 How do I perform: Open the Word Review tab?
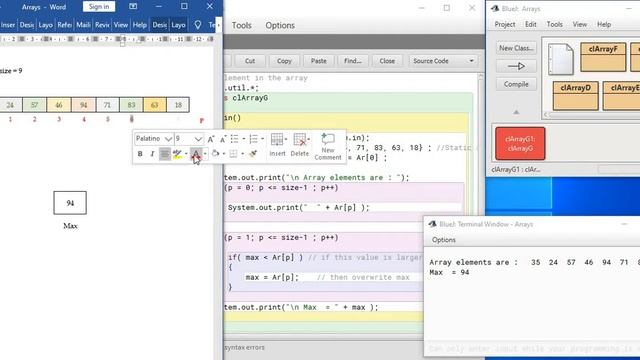102,25
